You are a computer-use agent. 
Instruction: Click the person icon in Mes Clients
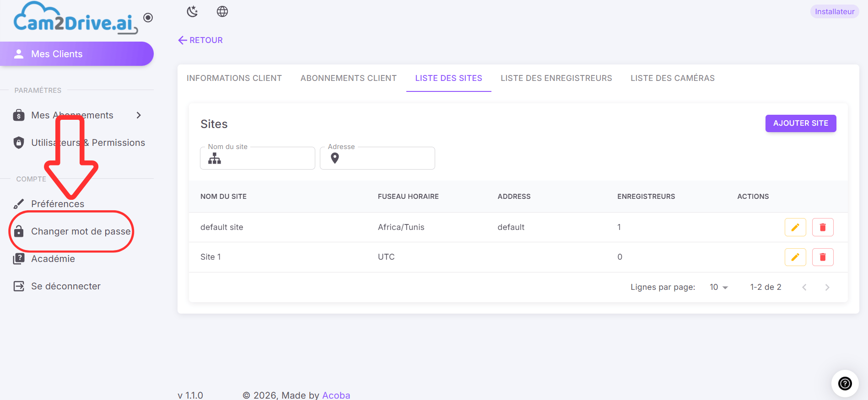pyautogui.click(x=19, y=54)
